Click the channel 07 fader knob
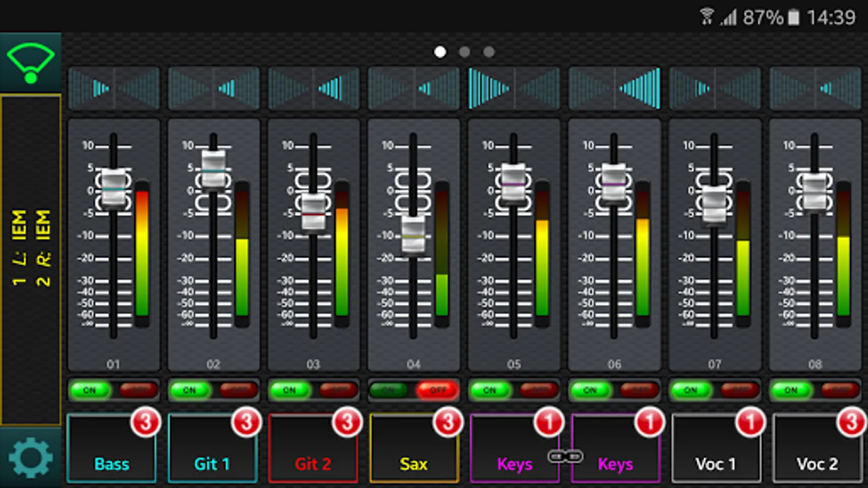Viewport: 868px width, 488px height. click(x=714, y=206)
